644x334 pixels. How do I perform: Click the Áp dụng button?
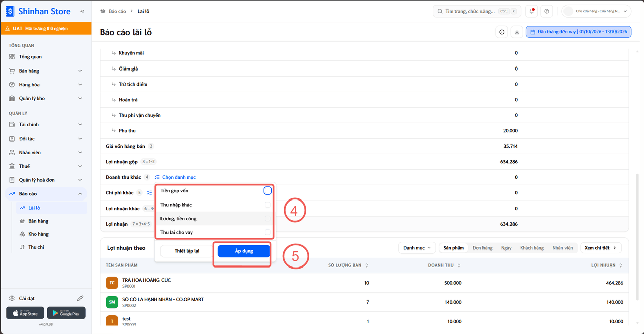pos(244,251)
